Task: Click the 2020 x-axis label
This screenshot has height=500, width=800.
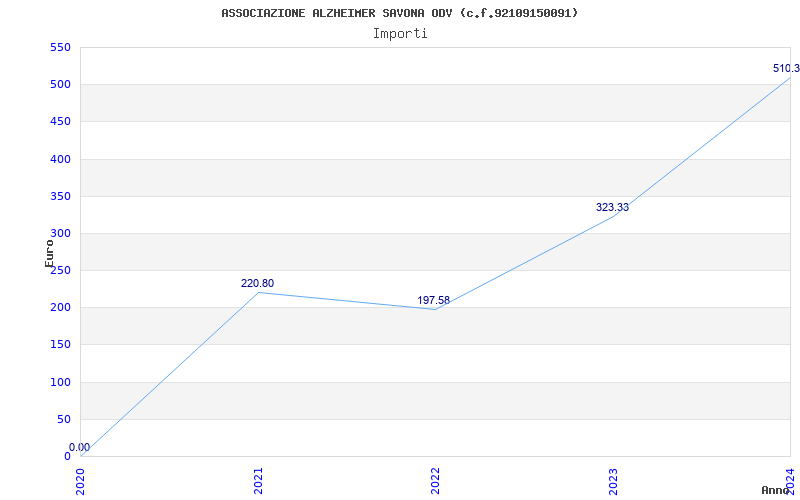Action: 80,481
